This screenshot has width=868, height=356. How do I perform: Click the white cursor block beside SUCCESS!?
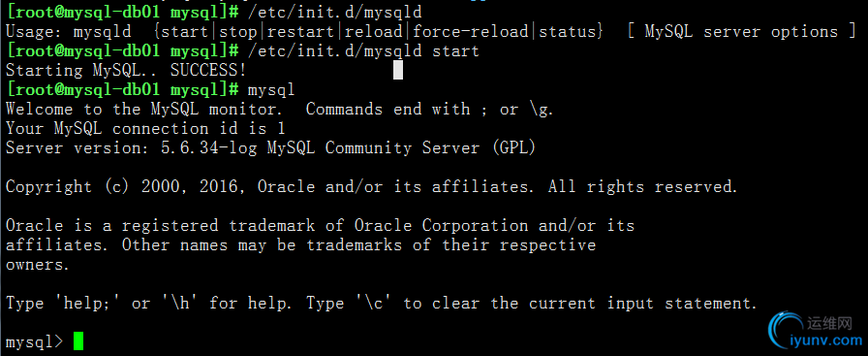(x=397, y=70)
